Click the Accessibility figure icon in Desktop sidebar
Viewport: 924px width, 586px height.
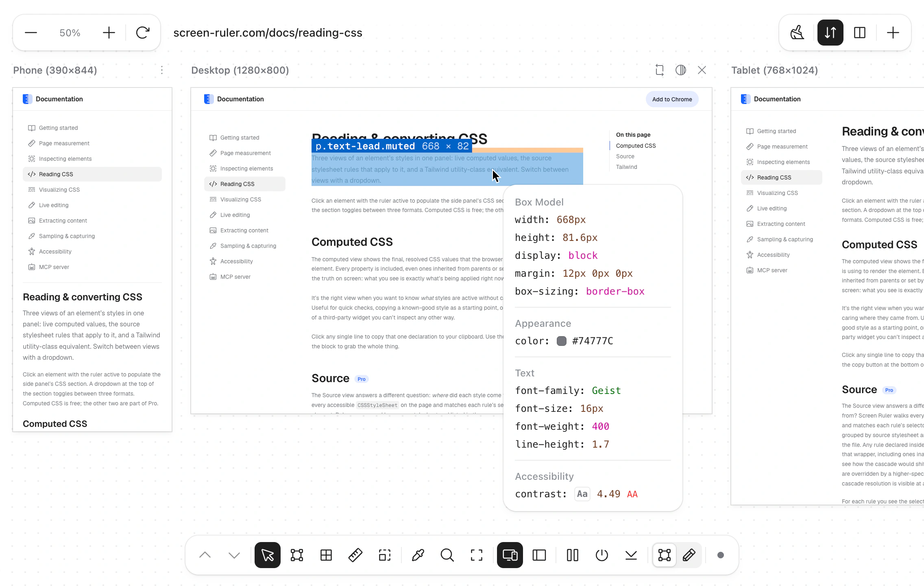(x=213, y=261)
